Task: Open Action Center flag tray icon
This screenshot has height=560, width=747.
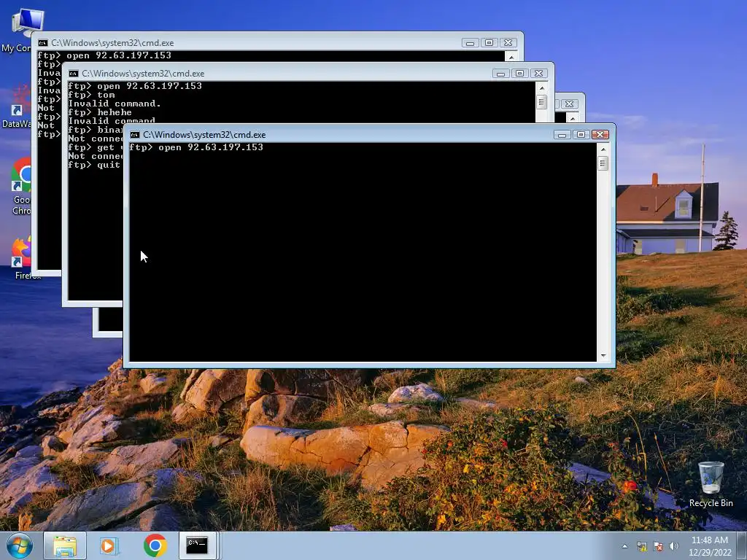Action: click(658, 546)
